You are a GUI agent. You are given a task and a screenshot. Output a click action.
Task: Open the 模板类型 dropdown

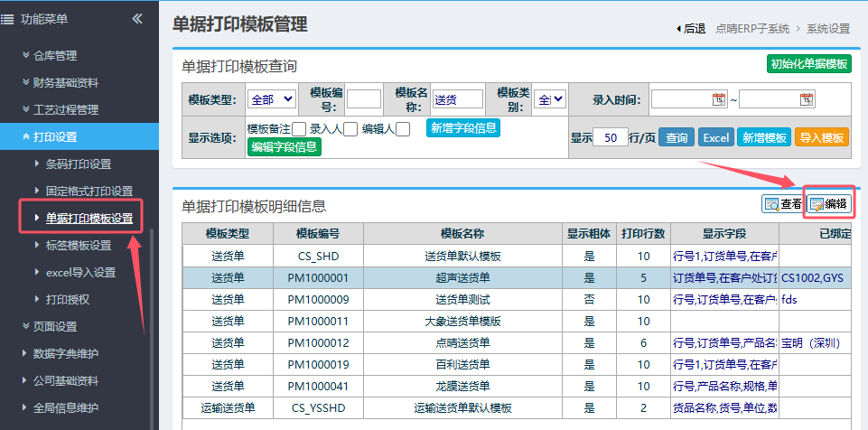[x=272, y=99]
